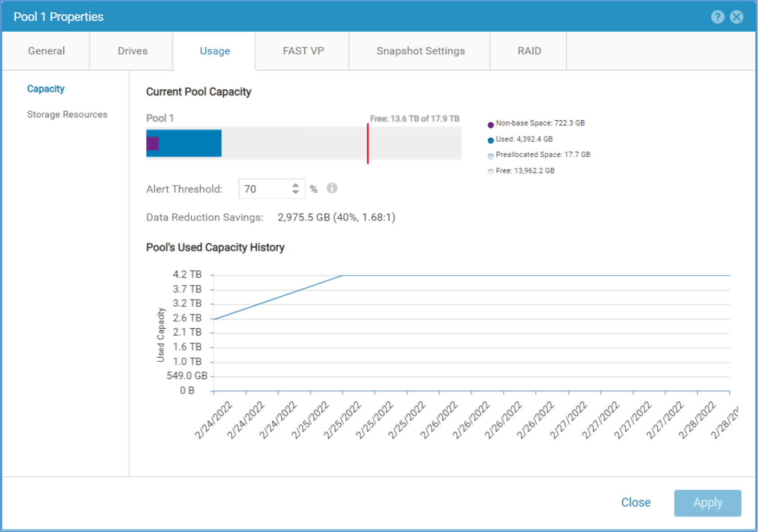Select Capacity in the side menu

(x=46, y=89)
